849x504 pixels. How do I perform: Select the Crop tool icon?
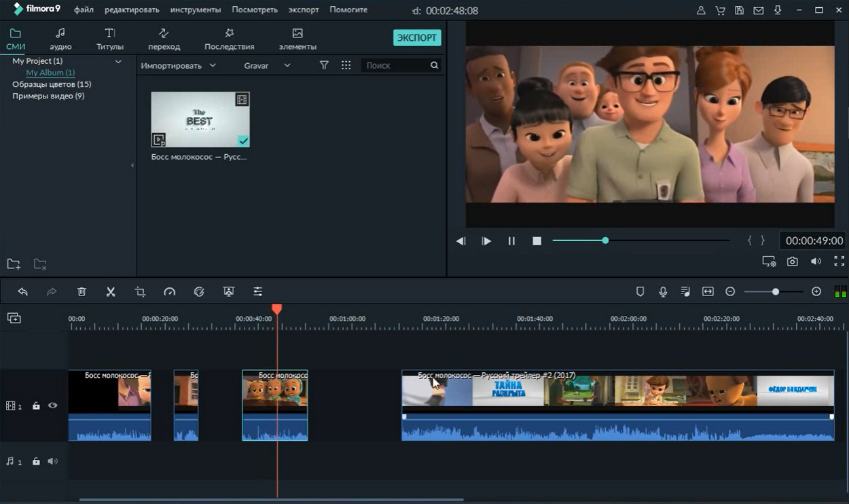140,291
